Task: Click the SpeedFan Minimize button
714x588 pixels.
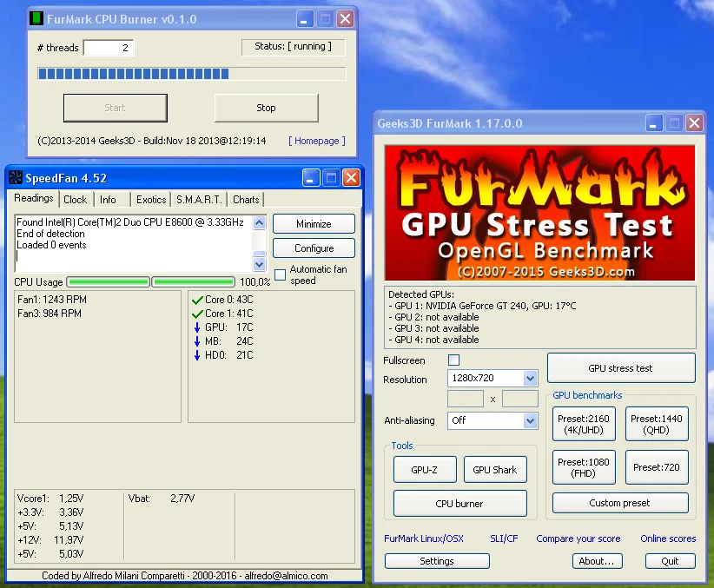Action: (x=314, y=224)
